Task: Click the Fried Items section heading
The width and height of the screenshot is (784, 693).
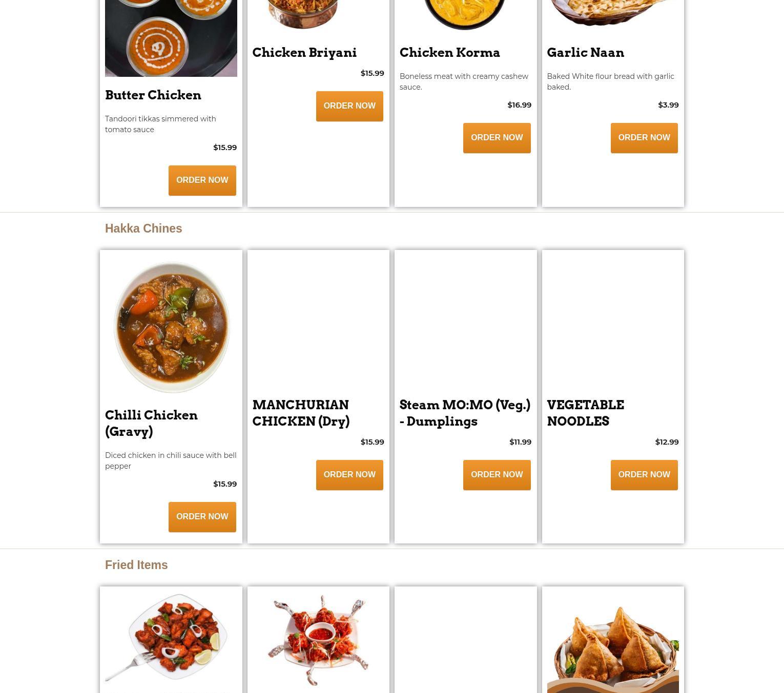Action: [136, 565]
